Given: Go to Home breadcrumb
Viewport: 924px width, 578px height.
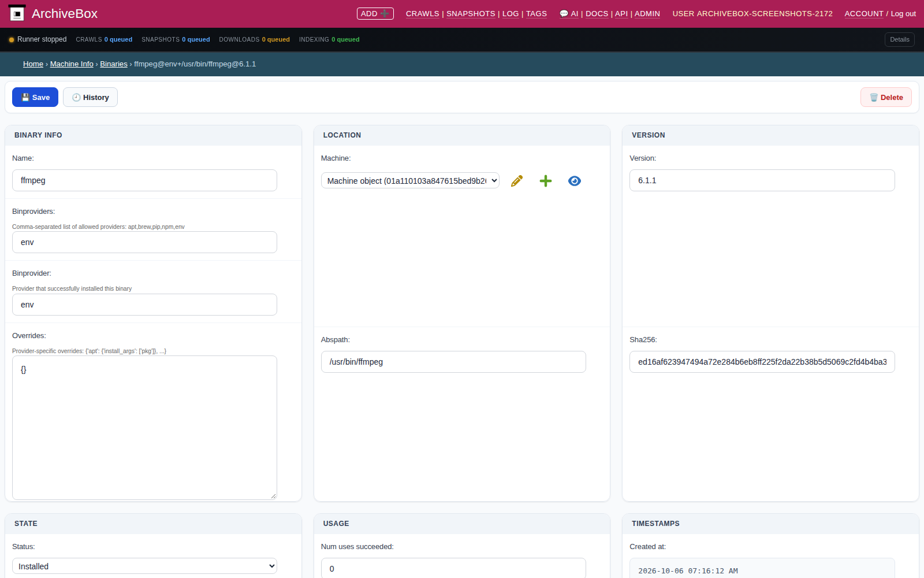Looking at the screenshot, I should click(33, 64).
